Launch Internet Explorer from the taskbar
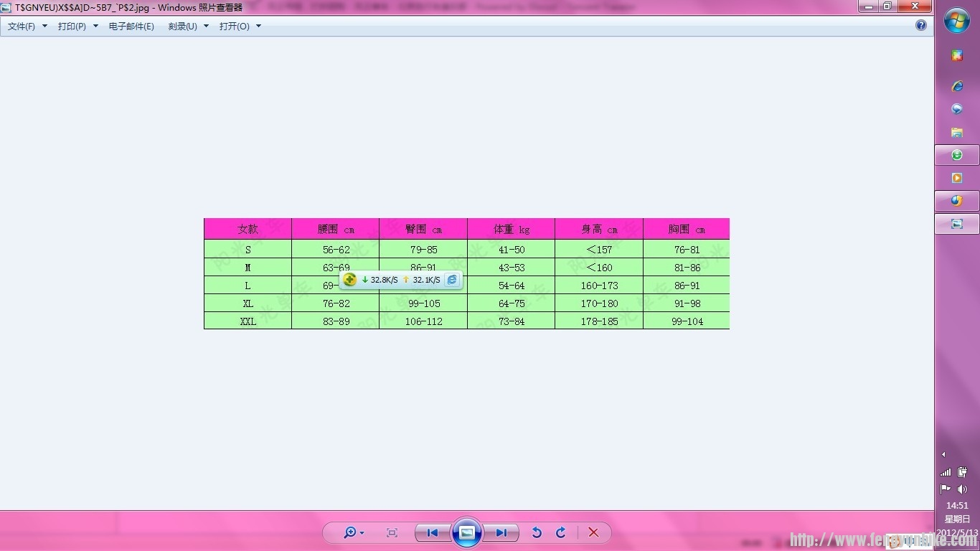Viewport: 980px width, 551px height. [957, 86]
